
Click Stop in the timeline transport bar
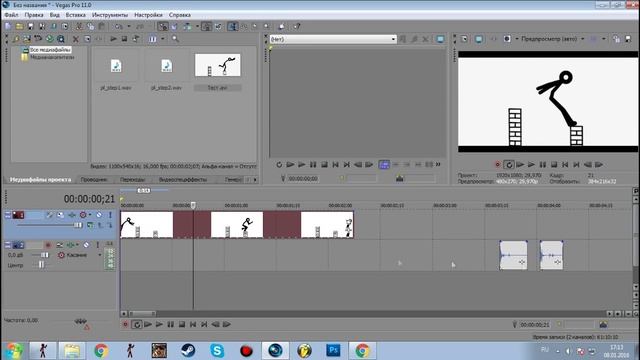tap(182, 324)
